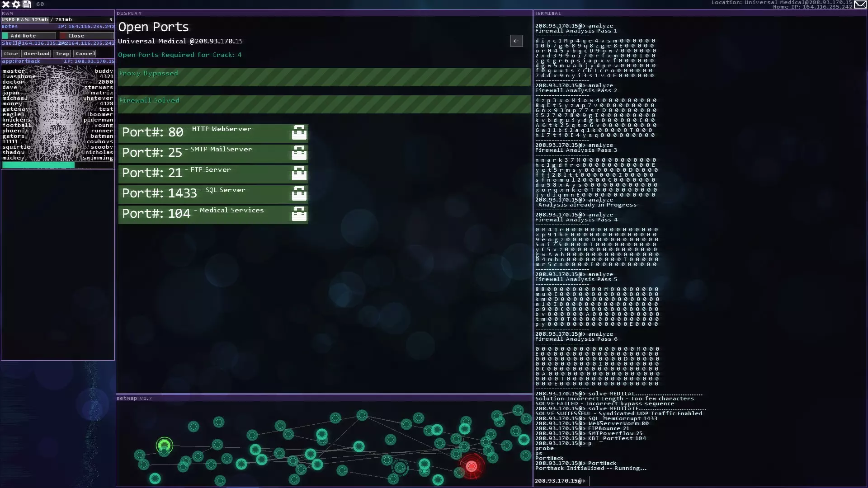Open the settings gear icon
This screenshot has height=488, width=868.
(16, 4)
